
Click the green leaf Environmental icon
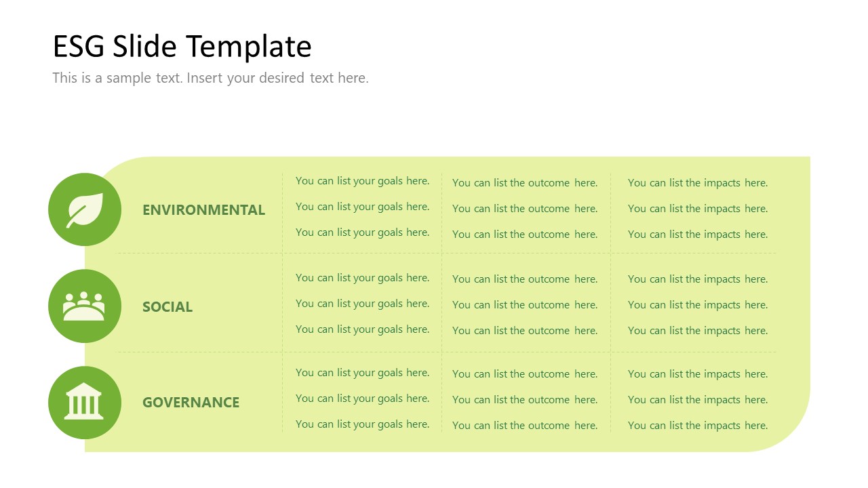(85, 209)
